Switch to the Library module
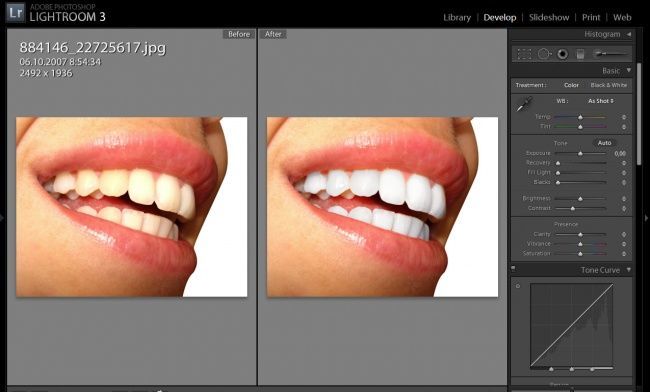Image resolution: width=650 pixels, height=392 pixels. point(457,18)
